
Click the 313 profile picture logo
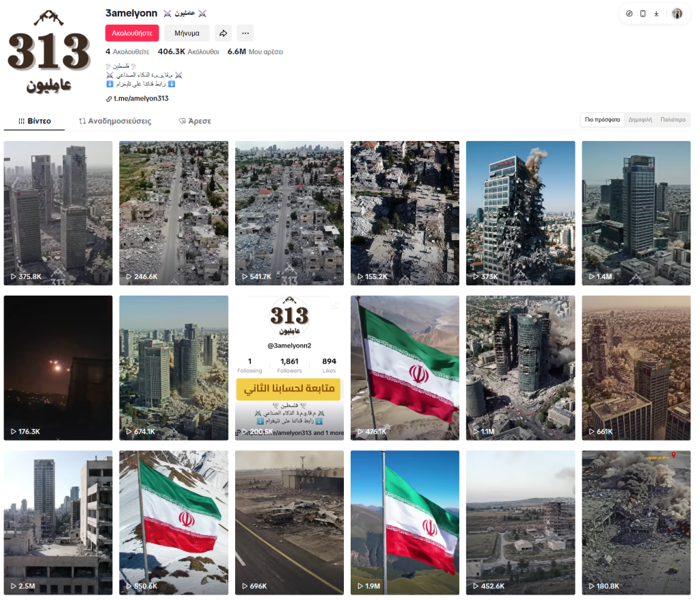(49, 51)
